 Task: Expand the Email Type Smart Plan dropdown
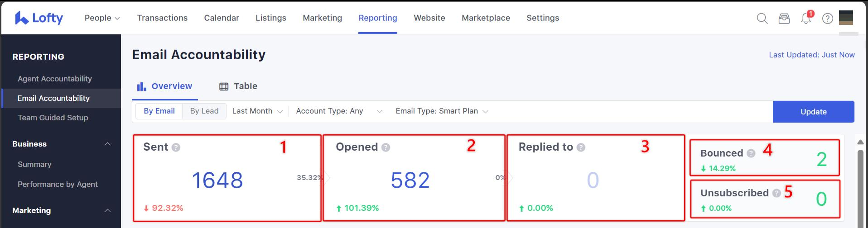[x=441, y=111]
